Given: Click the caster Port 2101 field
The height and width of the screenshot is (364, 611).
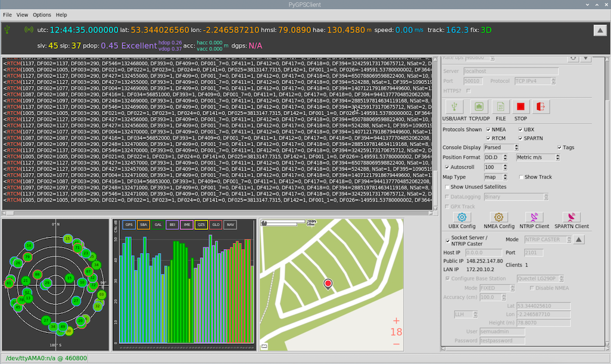Looking at the screenshot, I should pos(533,252).
